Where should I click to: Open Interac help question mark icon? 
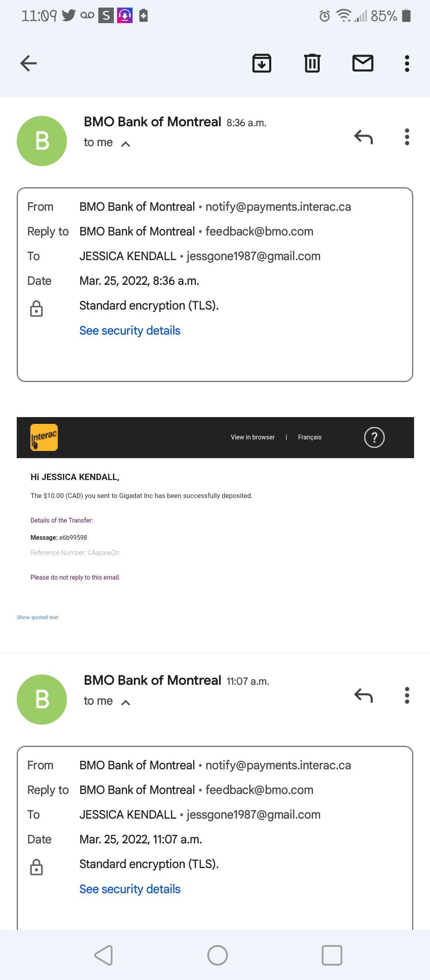click(x=374, y=437)
